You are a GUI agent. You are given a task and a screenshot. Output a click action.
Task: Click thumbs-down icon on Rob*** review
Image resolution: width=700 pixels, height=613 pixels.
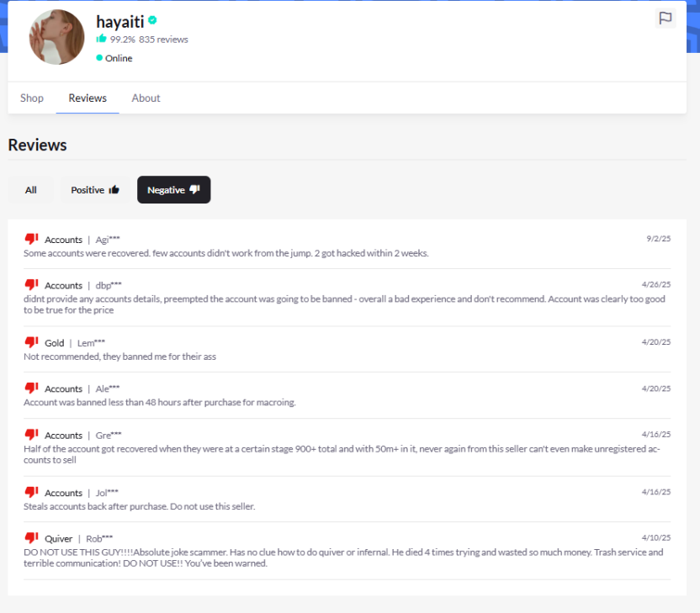click(x=31, y=538)
